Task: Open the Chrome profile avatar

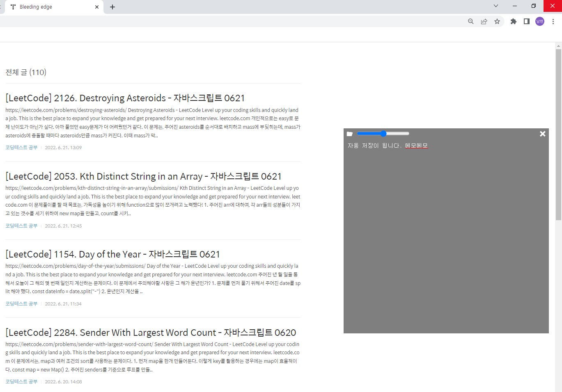Action: tap(540, 21)
